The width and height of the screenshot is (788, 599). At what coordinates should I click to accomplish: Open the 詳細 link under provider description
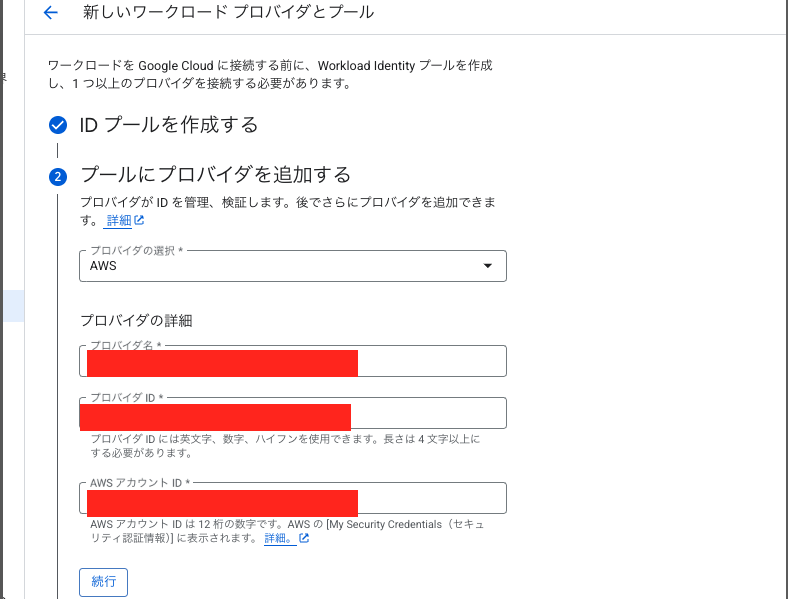[119, 221]
